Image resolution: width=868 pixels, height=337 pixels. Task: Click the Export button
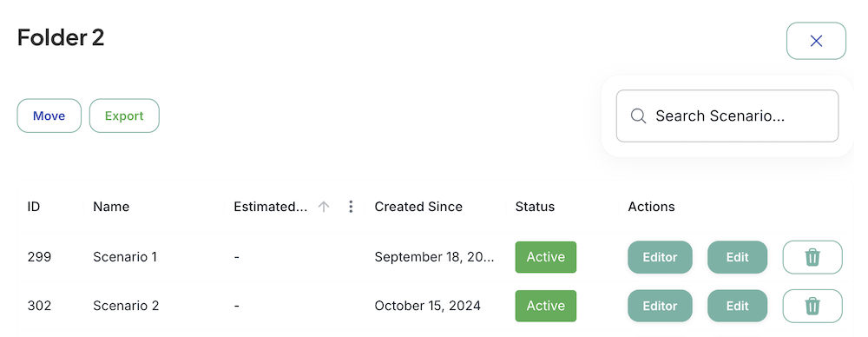pos(124,116)
